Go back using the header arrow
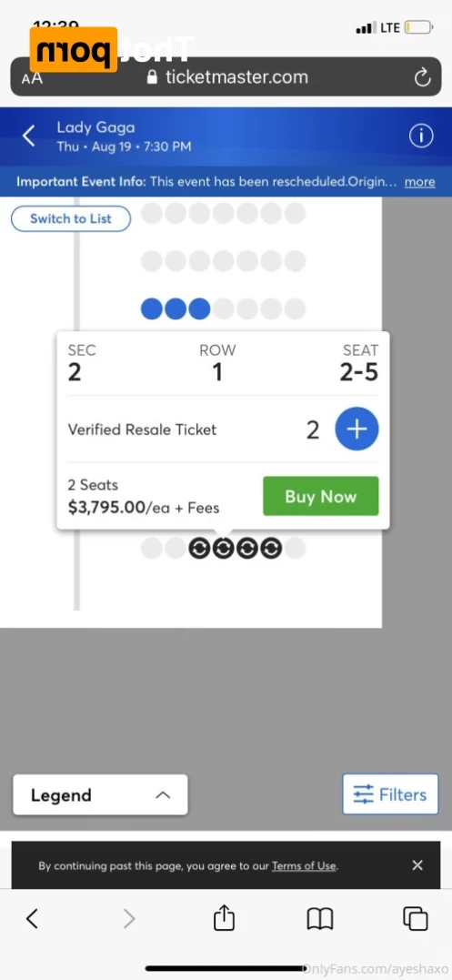 point(28,136)
